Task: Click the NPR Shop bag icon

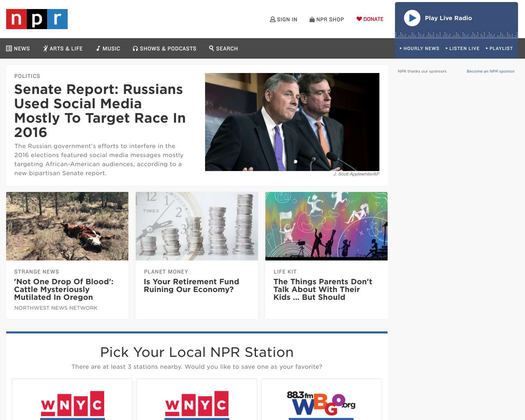Action: [x=312, y=19]
